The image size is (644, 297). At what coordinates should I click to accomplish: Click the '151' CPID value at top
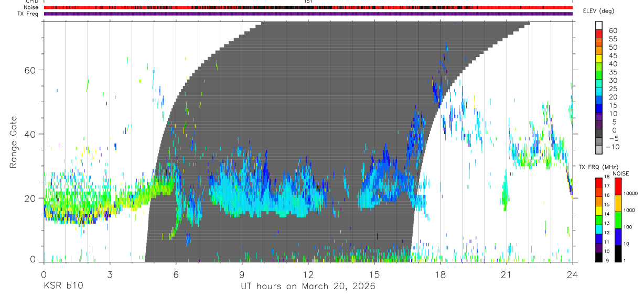[308, 2]
